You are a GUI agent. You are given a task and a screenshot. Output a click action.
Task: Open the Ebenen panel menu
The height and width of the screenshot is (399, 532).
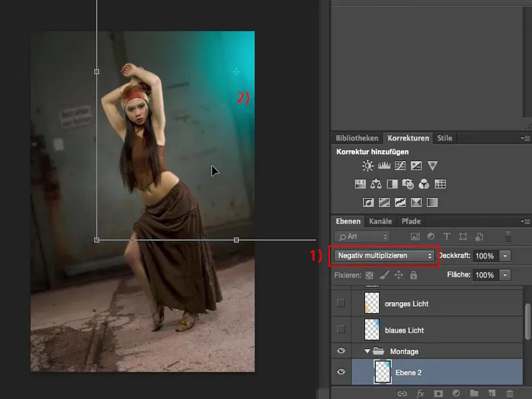pyautogui.click(x=525, y=221)
